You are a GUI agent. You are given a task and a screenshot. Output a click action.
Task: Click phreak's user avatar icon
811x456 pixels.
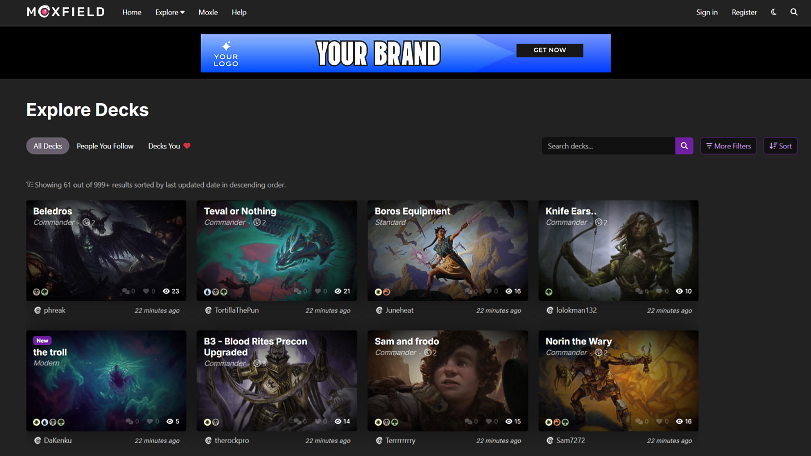35,311
